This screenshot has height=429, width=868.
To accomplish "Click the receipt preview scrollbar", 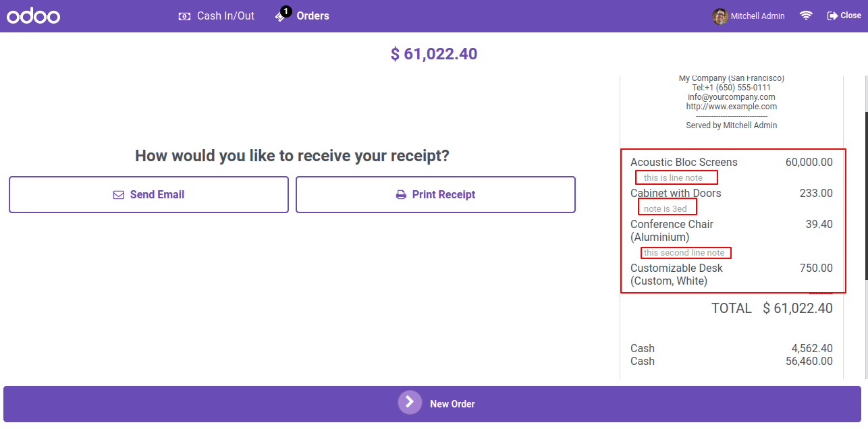I will coord(865,196).
